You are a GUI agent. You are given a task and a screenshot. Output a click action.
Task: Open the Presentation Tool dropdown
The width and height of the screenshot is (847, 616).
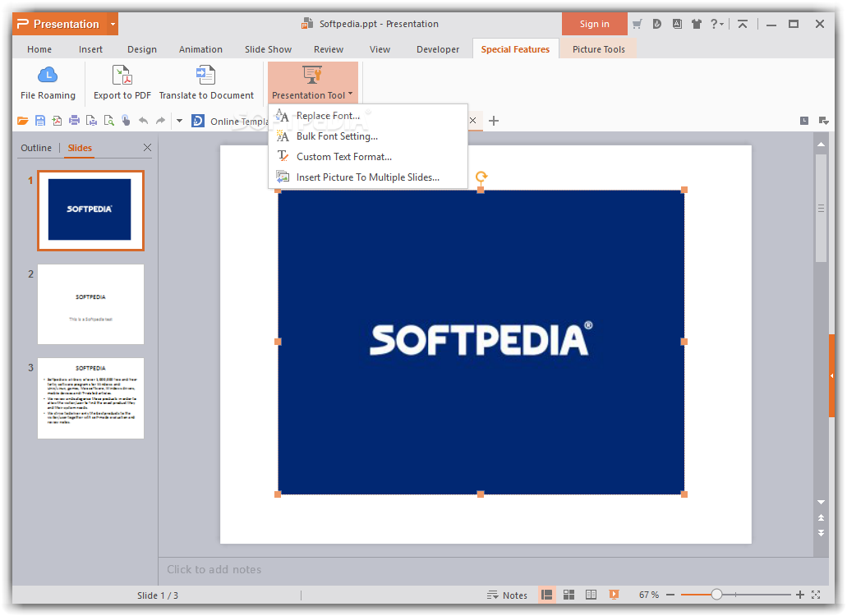[313, 82]
